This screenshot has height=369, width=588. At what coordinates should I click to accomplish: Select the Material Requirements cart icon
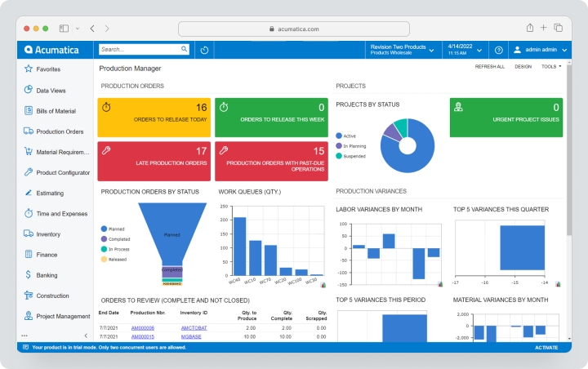(x=29, y=151)
